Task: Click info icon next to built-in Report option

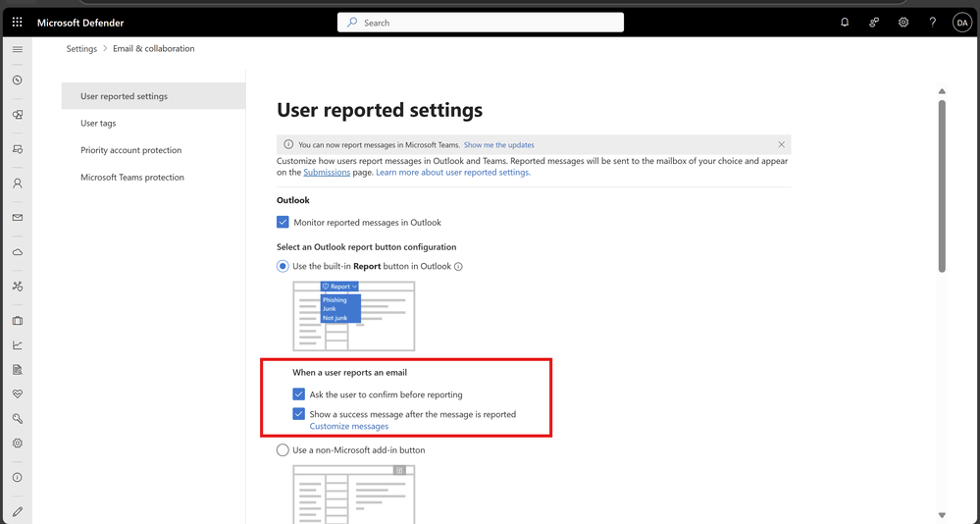Action: point(458,266)
